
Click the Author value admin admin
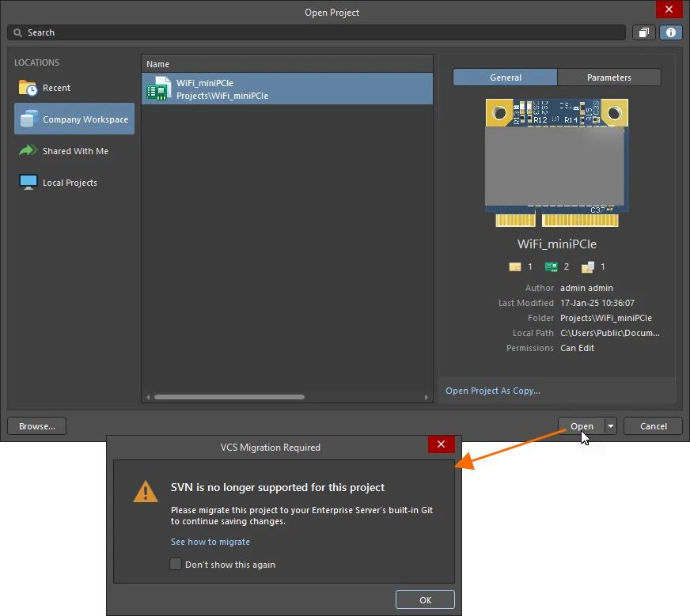tap(586, 288)
